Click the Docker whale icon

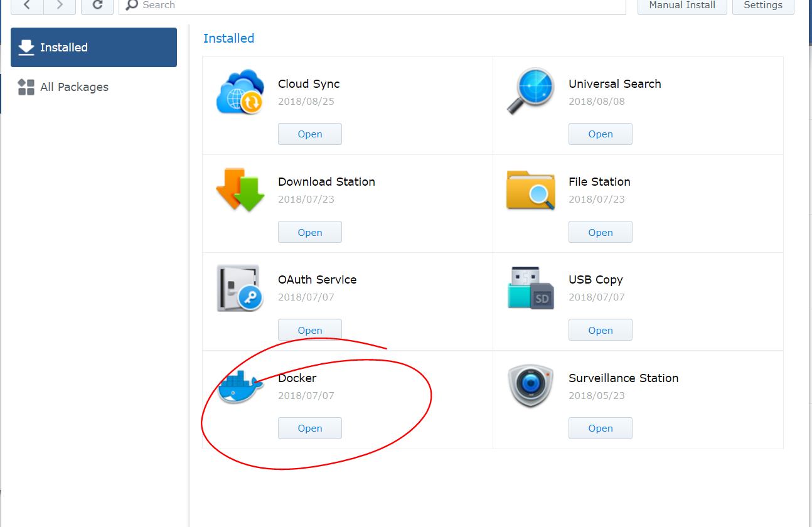240,386
